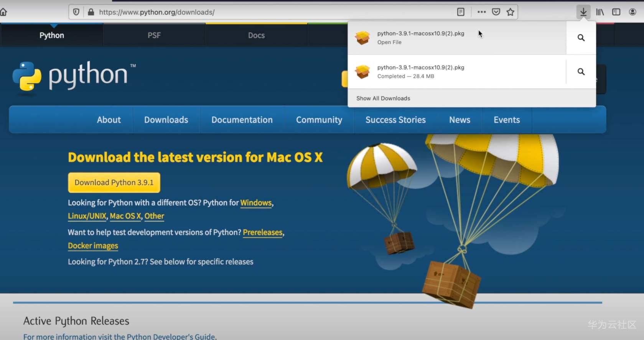Click the package icon of the Completed download
Viewport: 644px width, 340px height.
click(362, 72)
